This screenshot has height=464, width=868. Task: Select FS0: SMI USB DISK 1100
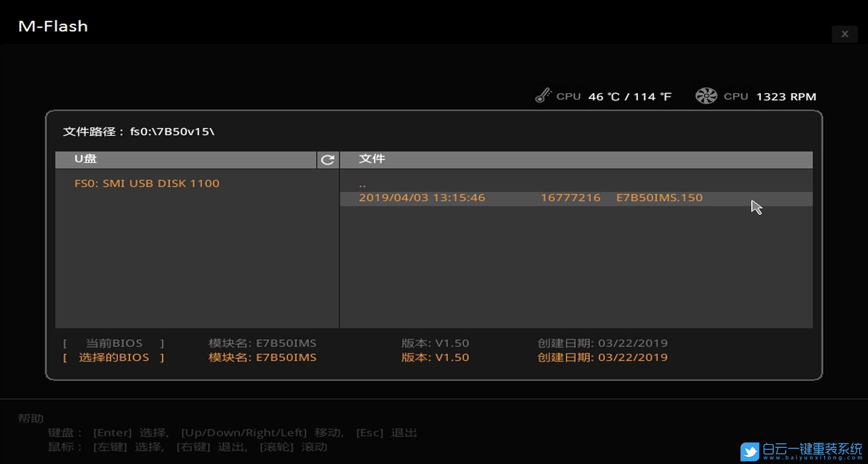(x=147, y=183)
